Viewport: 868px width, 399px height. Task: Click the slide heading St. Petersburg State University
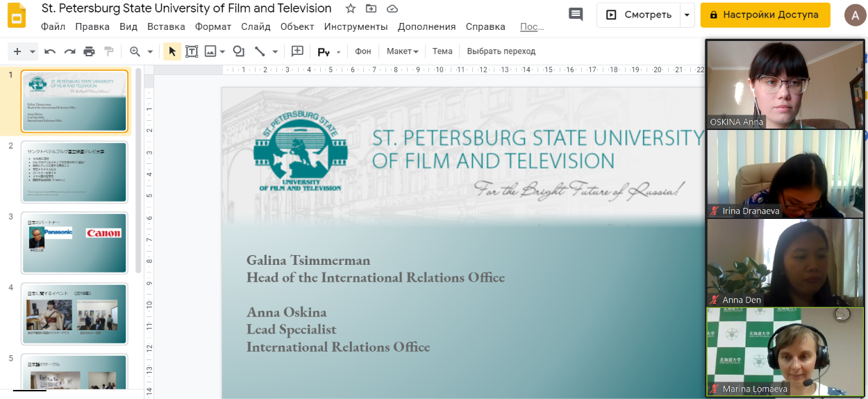pos(538,149)
